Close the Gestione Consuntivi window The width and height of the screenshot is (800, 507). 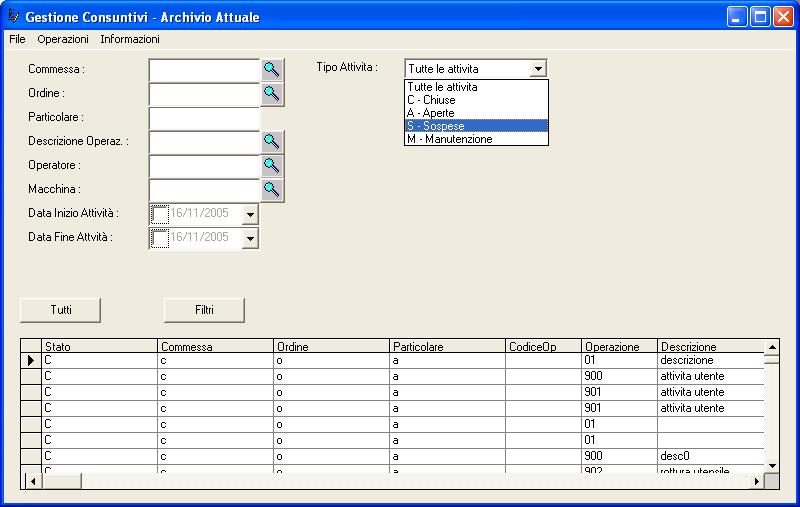[x=783, y=17]
